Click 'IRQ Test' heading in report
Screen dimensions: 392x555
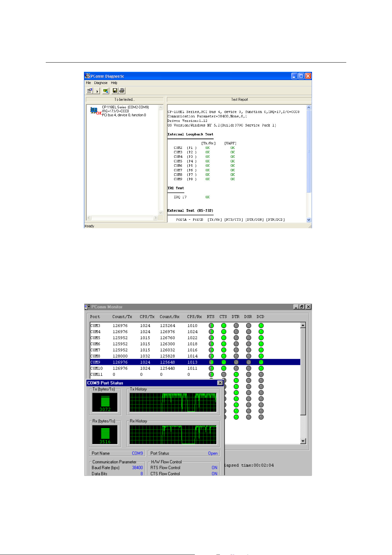[x=176, y=188]
